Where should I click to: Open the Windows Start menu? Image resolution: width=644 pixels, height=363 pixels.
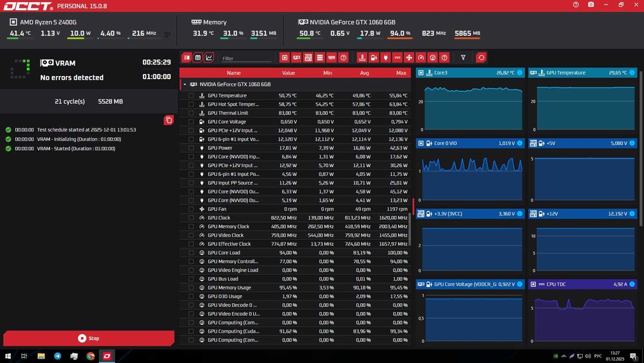coord(8,356)
